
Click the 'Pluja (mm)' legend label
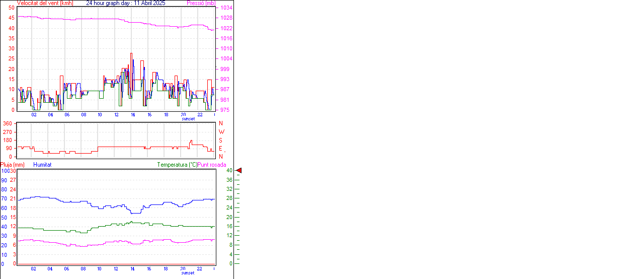click(x=12, y=165)
